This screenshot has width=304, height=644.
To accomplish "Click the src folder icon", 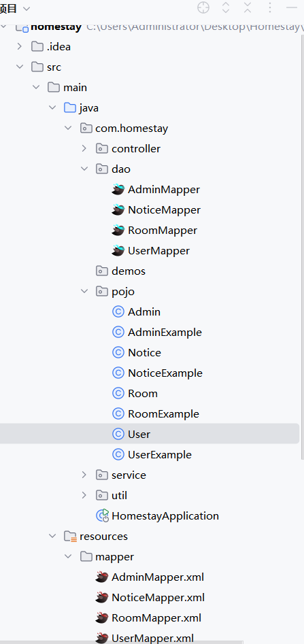I will point(37,67).
